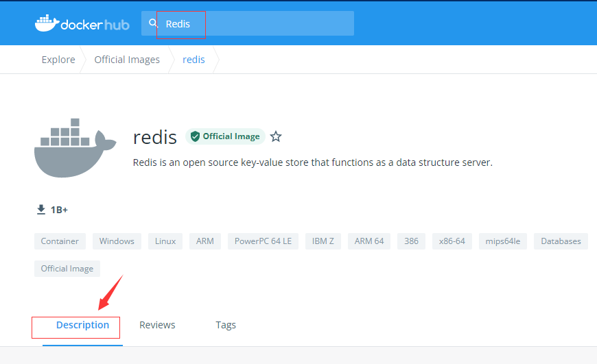Click the Redis description sentence
Viewport: 597px width, 364px height.
tap(313, 162)
